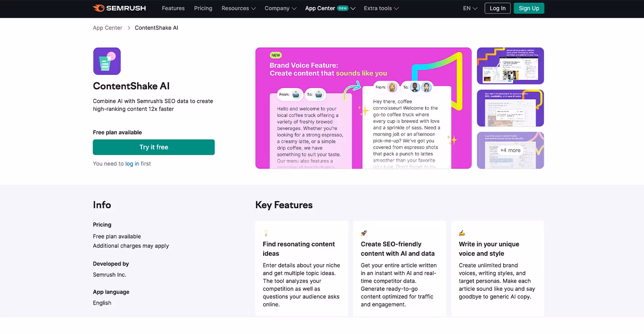Click the ContentShake AI heading
This screenshot has width=644, height=334.
coord(131,86)
